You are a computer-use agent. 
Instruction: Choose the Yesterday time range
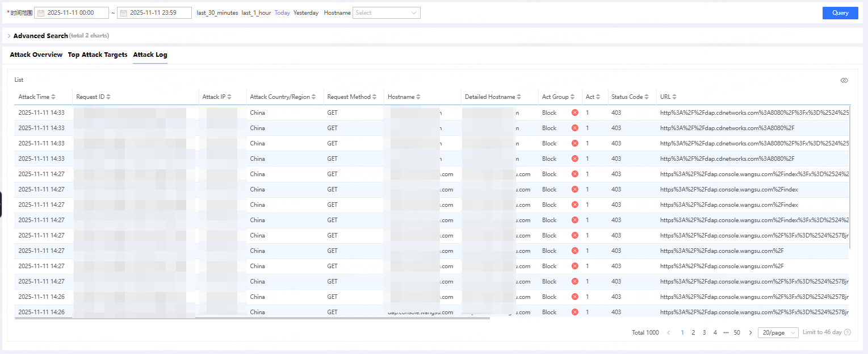pyautogui.click(x=306, y=13)
